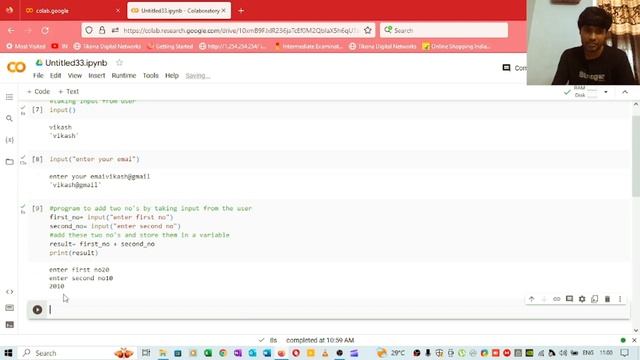Image resolution: width=640 pixels, height=360 pixels.
Task: Open a new browser tab
Action: click(x=241, y=11)
